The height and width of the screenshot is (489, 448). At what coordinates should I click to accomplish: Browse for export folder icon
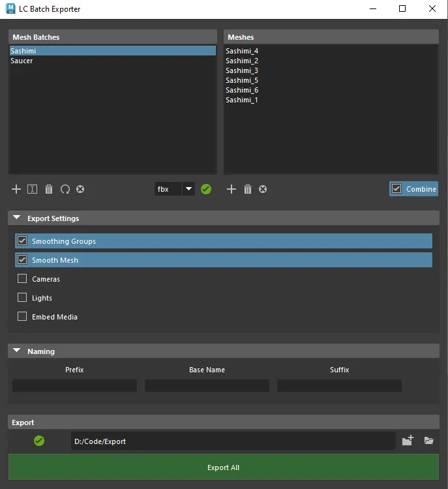click(429, 440)
